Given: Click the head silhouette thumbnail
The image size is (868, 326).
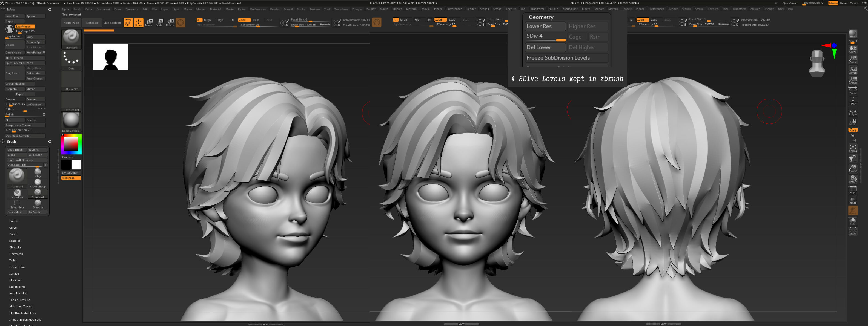Looking at the screenshot, I should click(x=111, y=57).
